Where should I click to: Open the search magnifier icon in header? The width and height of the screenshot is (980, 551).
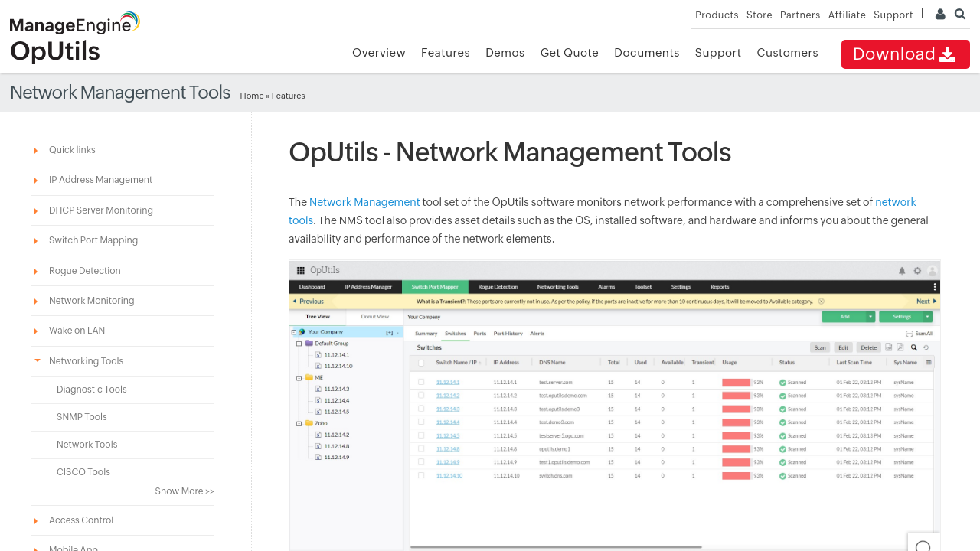click(x=960, y=15)
